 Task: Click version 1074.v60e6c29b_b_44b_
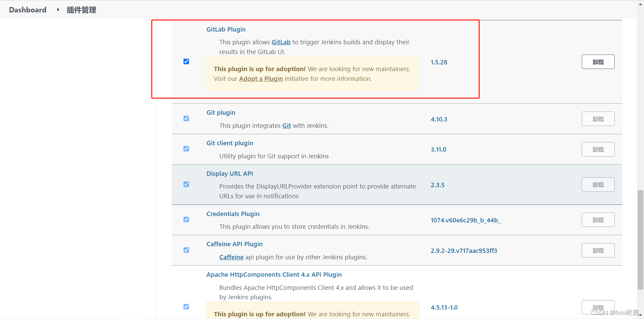[466, 220]
